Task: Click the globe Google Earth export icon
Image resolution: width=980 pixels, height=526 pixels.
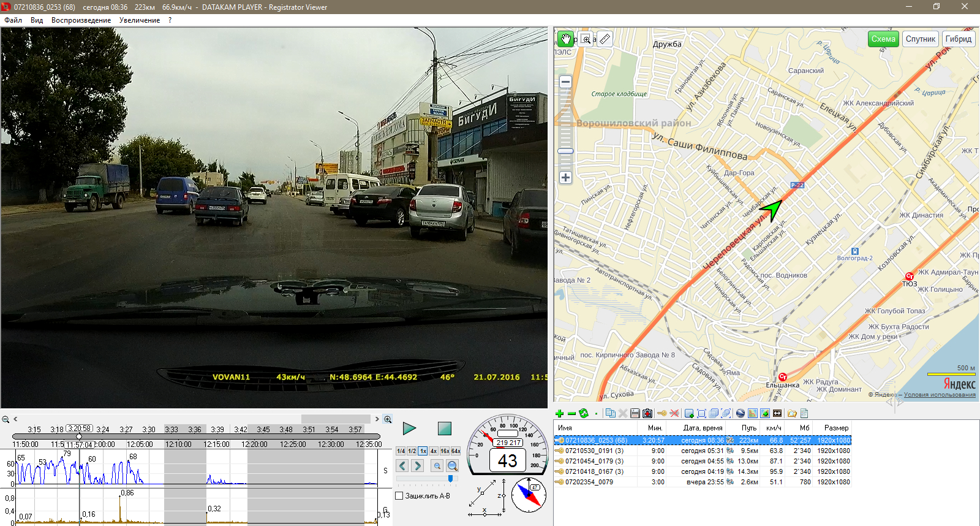Action: coord(741,414)
